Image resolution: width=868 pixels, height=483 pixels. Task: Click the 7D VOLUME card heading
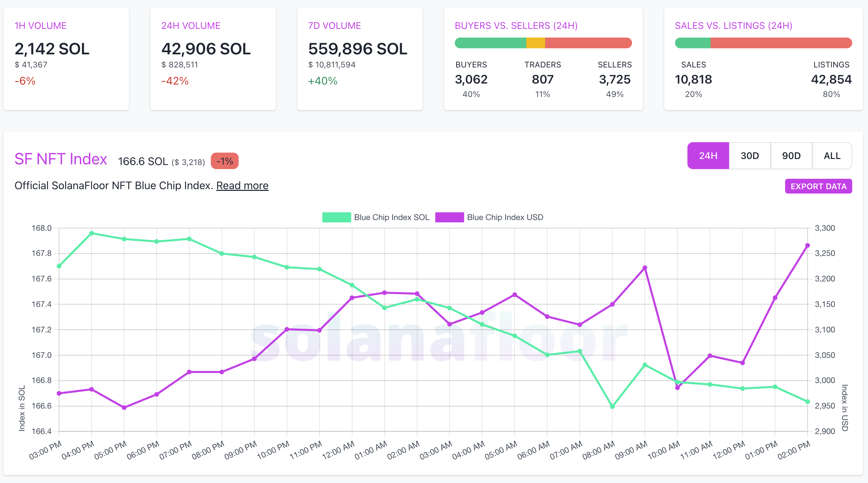334,25
